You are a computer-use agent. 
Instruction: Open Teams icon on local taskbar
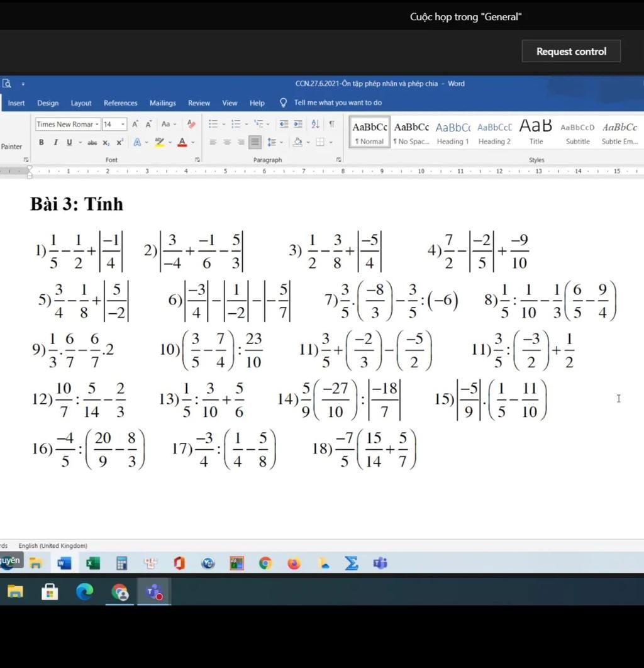click(153, 592)
